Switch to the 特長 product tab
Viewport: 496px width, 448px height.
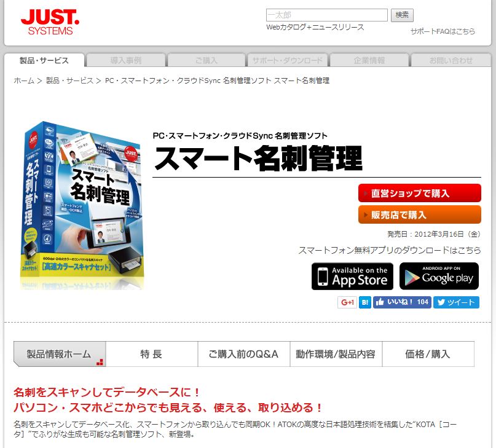(152, 354)
